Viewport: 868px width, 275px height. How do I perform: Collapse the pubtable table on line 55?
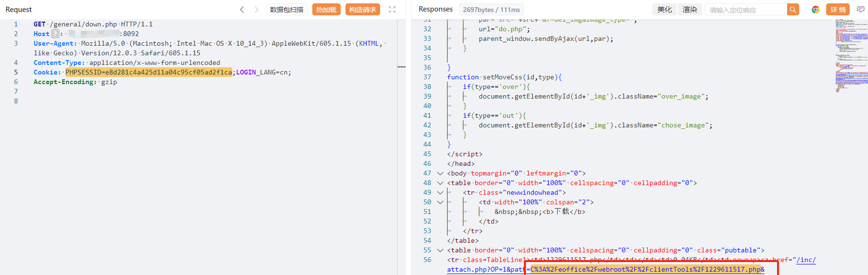(x=440, y=250)
